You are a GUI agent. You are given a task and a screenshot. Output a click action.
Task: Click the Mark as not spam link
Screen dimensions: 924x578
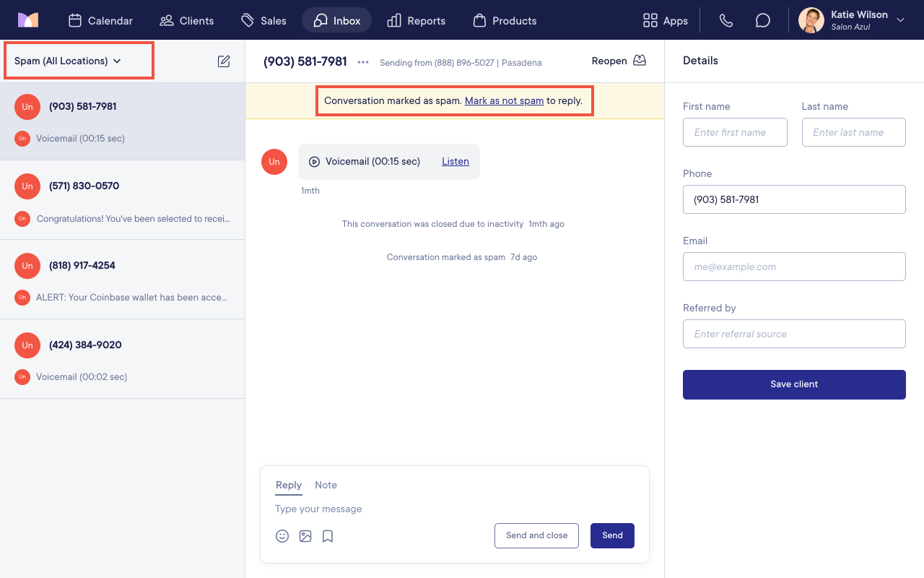tap(504, 100)
